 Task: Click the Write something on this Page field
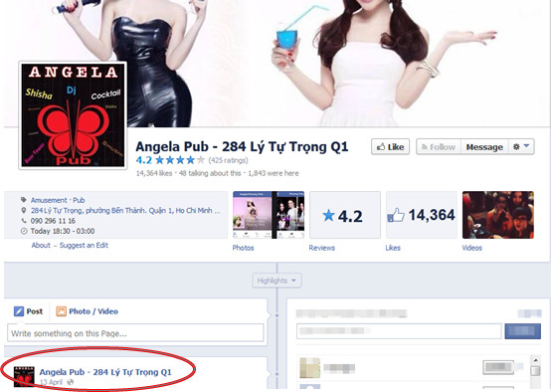[135, 333]
